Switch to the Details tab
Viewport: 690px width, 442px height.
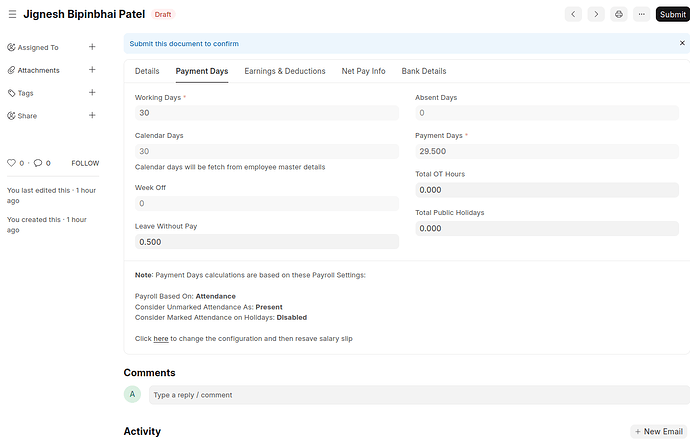click(147, 71)
